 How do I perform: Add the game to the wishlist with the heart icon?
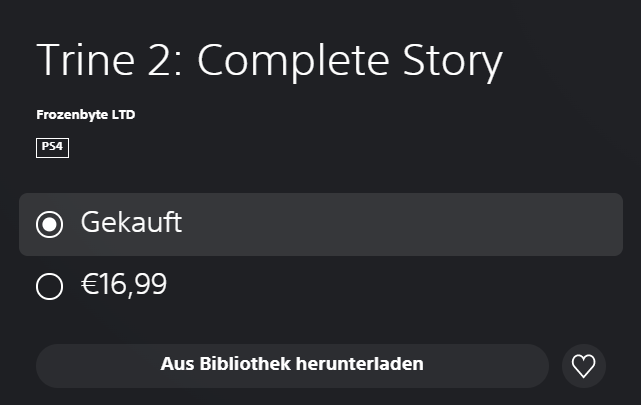pos(583,366)
